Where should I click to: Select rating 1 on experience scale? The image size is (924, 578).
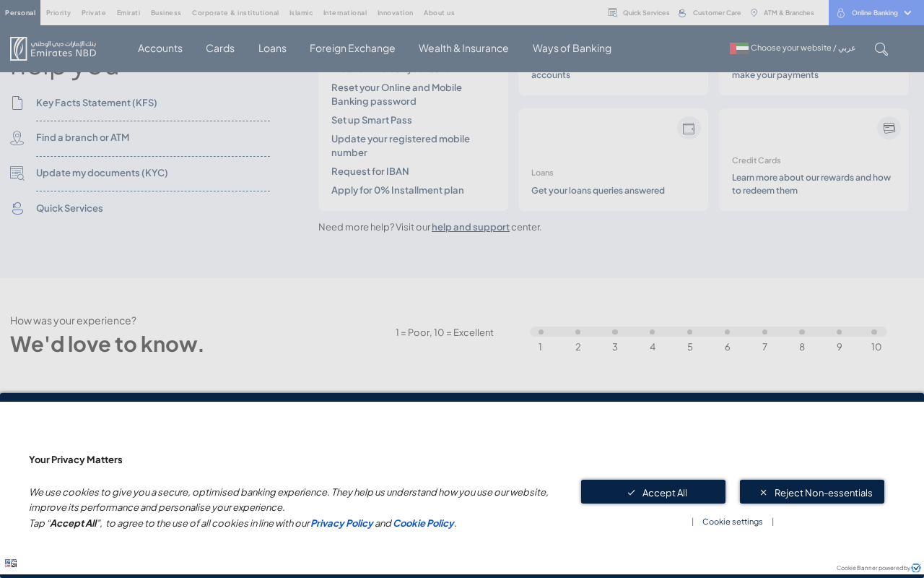pos(541,332)
